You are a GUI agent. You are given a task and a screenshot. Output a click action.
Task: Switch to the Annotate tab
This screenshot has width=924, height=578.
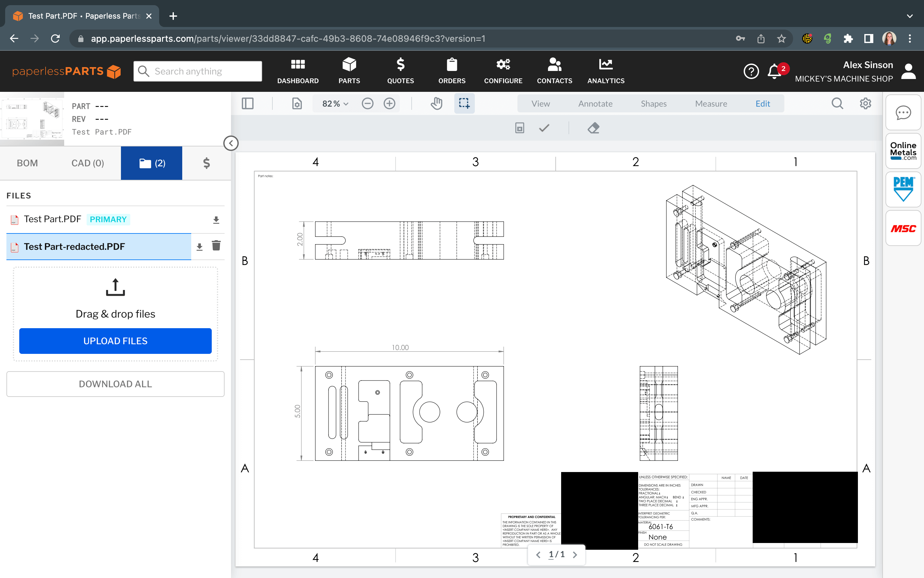click(595, 104)
